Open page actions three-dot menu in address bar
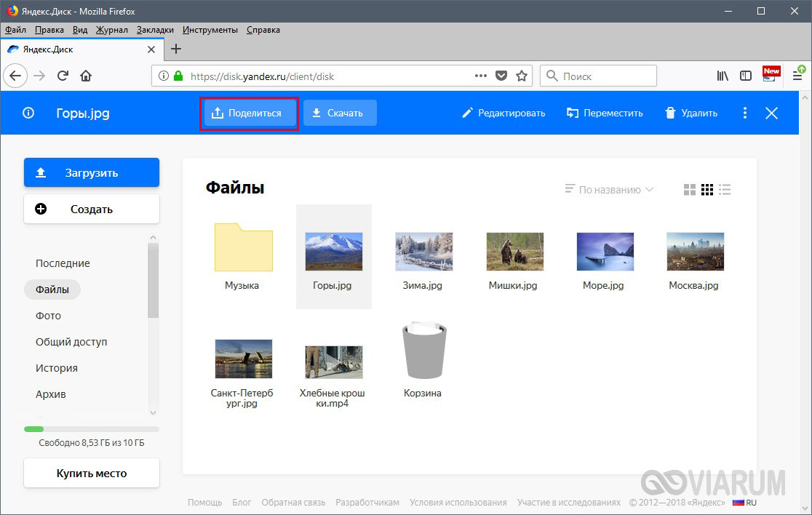 click(480, 76)
